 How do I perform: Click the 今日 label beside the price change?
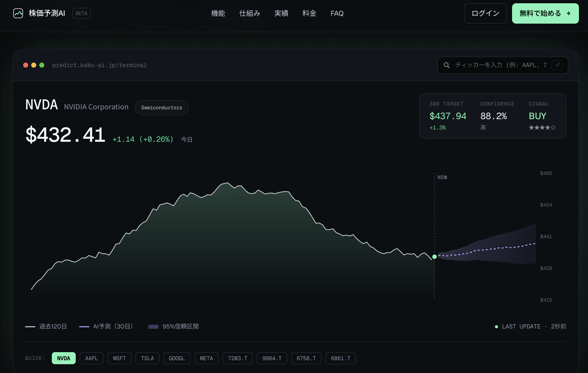click(x=187, y=139)
